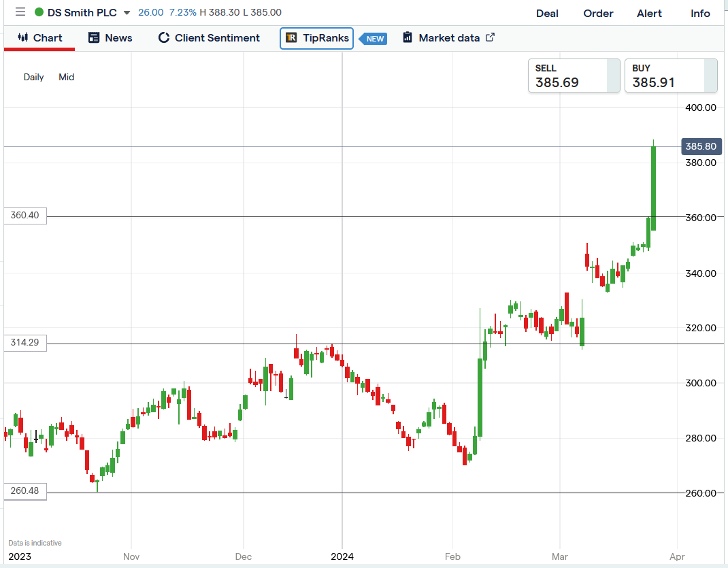Click the current price 385.80 marker

click(701, 146)
